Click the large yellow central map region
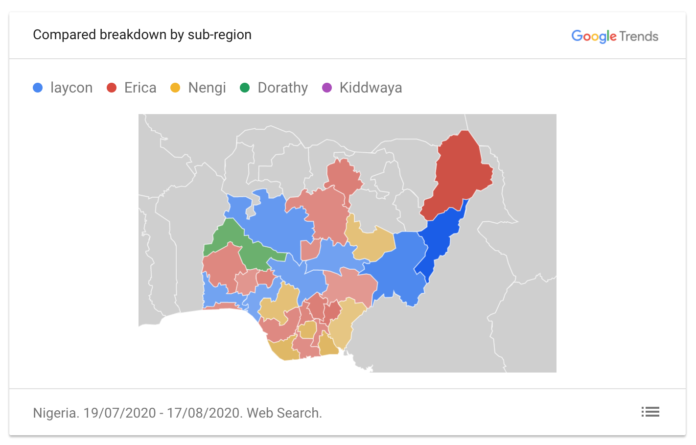 pyautogui.click(x=371, y=240)
